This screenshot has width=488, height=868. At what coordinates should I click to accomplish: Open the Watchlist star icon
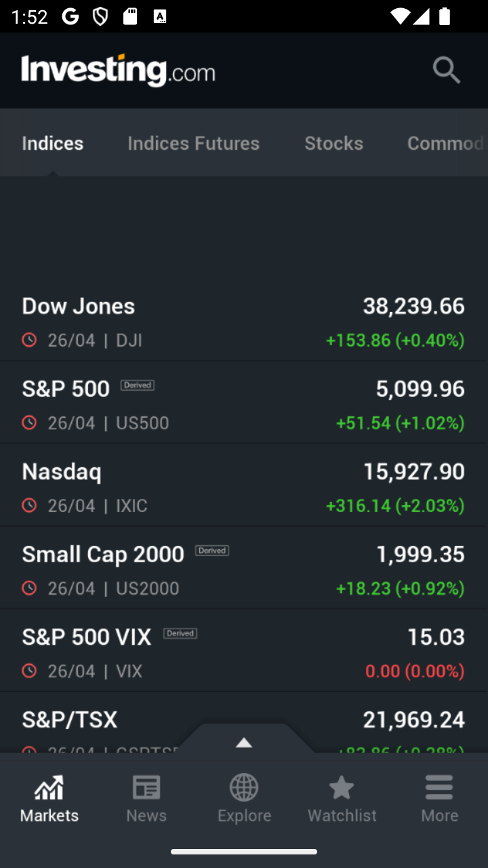(342, 788)
